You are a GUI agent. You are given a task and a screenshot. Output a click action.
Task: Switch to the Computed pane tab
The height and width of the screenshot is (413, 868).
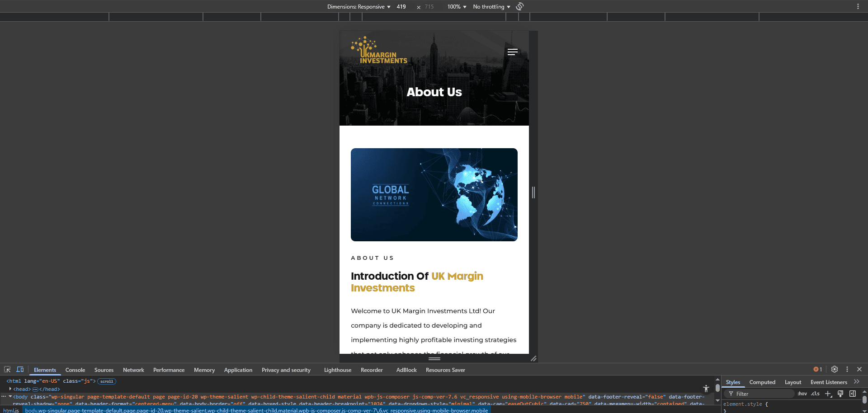[x=762, y=382]
